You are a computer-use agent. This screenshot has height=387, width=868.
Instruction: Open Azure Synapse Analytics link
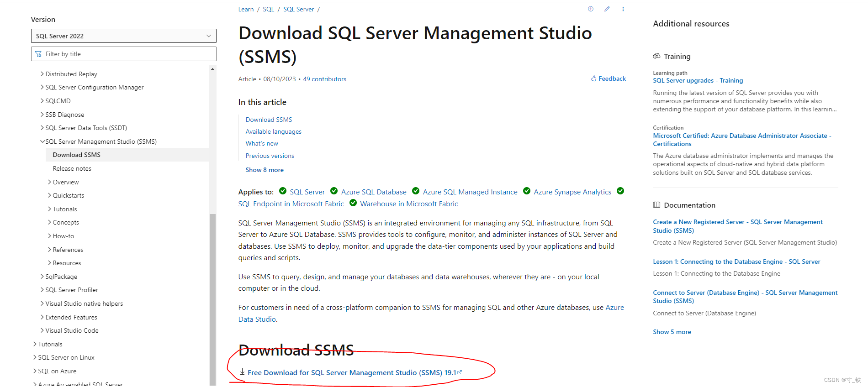(x=572, y=192)
